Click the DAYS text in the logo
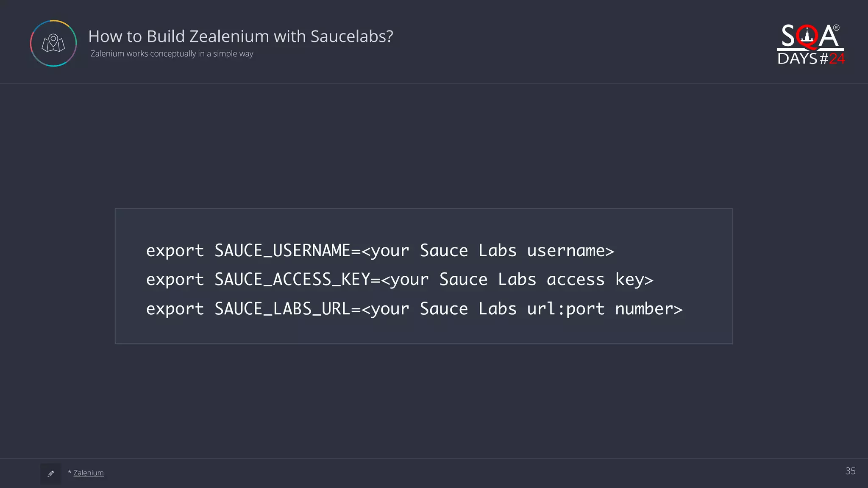This screenshot has width=868, height=488. [x=797, y=58]
